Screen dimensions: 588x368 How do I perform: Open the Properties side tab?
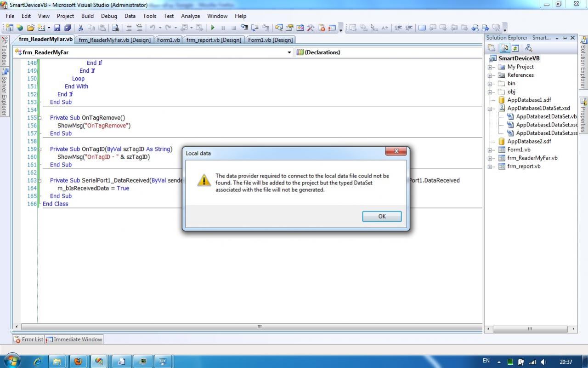(x=583, y=116)
